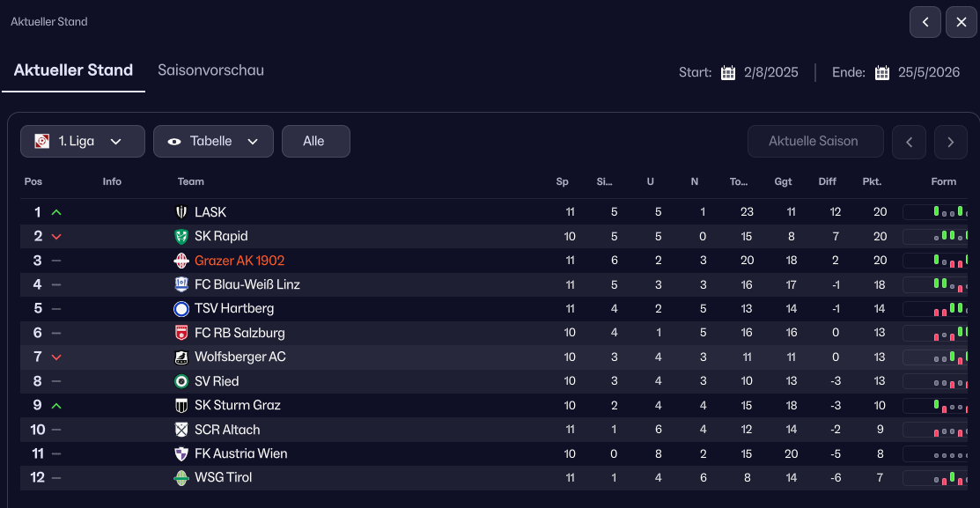980x508 pixels.
Task: Click the SK Rapid club crest
Action: (x=181, y=236)
